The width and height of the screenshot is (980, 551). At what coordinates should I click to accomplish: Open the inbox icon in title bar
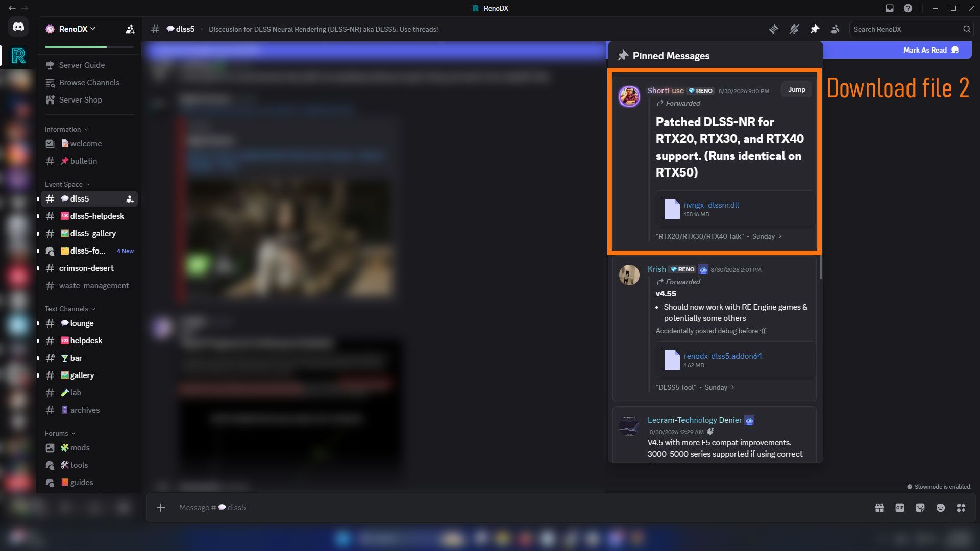[890, 8]
